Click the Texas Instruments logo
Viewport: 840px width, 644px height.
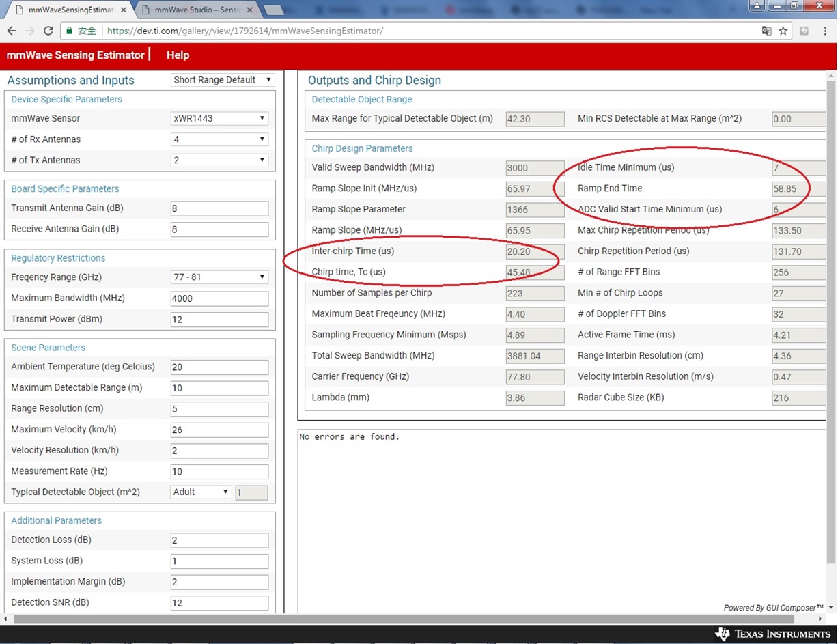772,634
